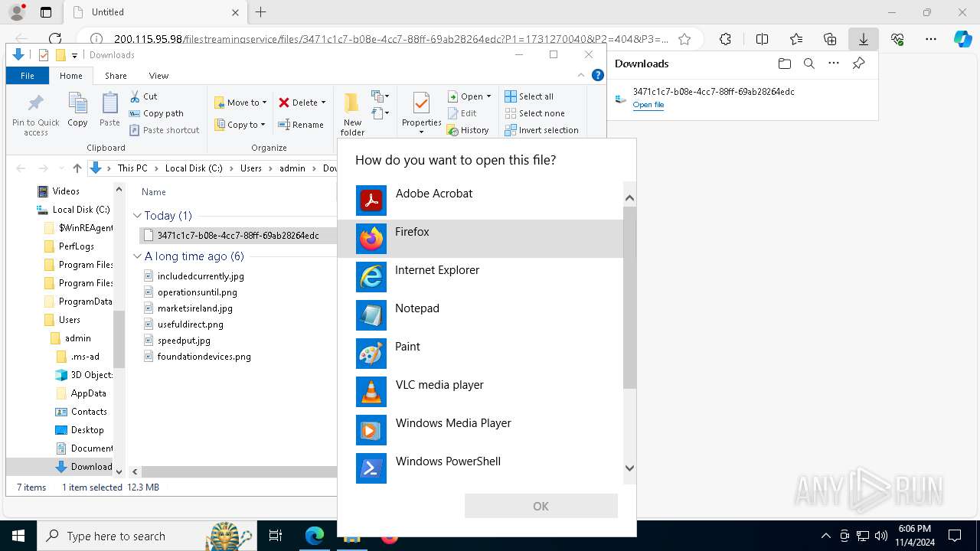Select Windows Media Player

tap(481, 430)
